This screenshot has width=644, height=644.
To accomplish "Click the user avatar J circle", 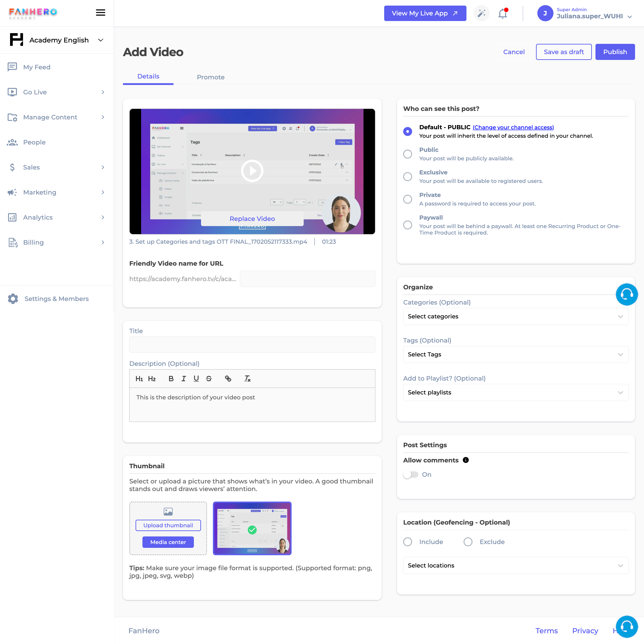I will point(545,13).
